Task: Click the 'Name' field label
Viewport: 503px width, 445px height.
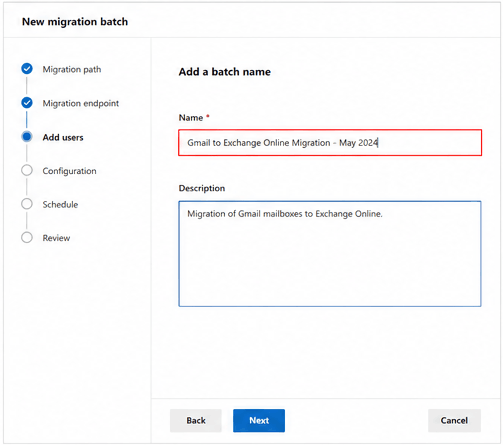Action: [191, 118]
